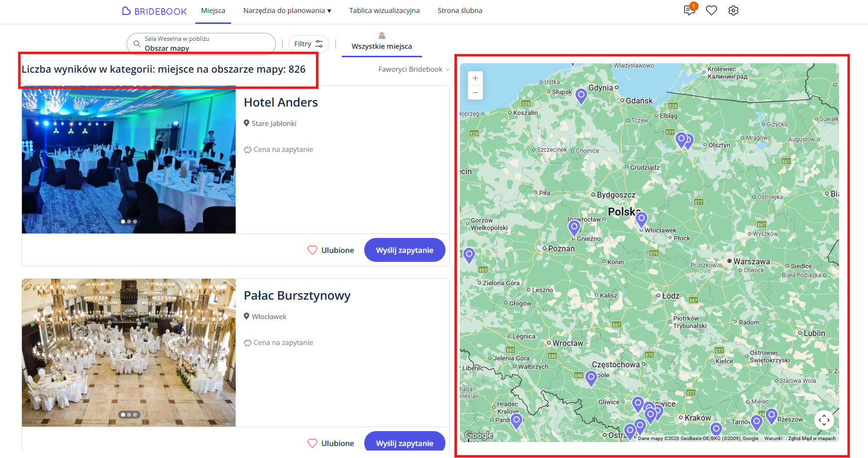Viewport: 868px width, 458px height.
Task: Zoom in on the map
Action: (x=475, y=78)
